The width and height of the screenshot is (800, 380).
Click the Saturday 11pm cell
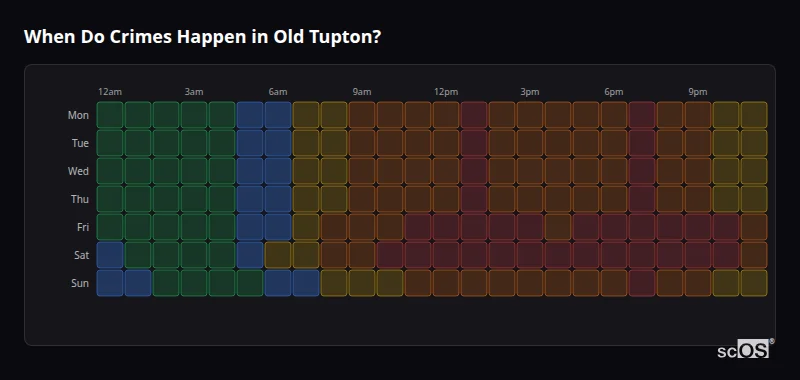[x=754, y=255]
